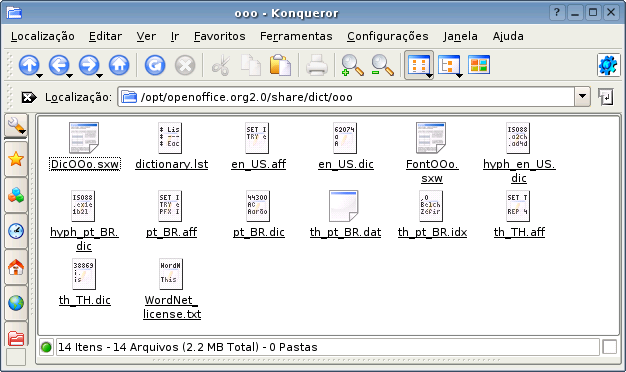Navigate forward with the Forward arrow

(89, 65)
